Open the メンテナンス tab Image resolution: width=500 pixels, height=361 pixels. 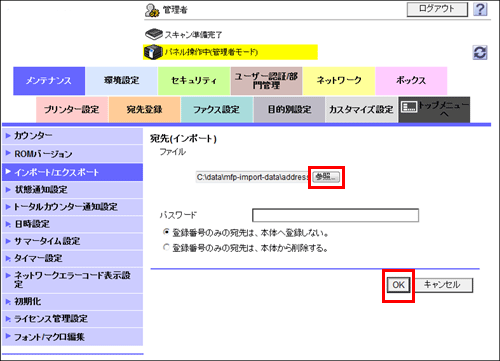coord(49,81)
